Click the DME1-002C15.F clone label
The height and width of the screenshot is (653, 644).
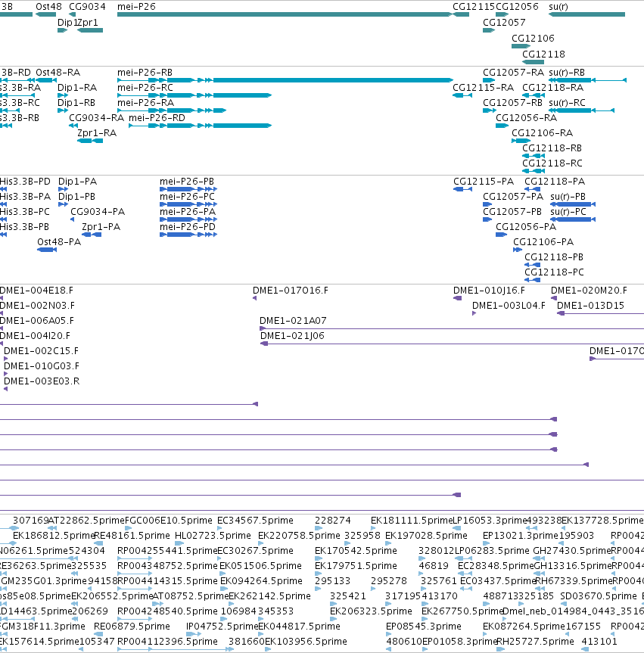tap(41, 351)
